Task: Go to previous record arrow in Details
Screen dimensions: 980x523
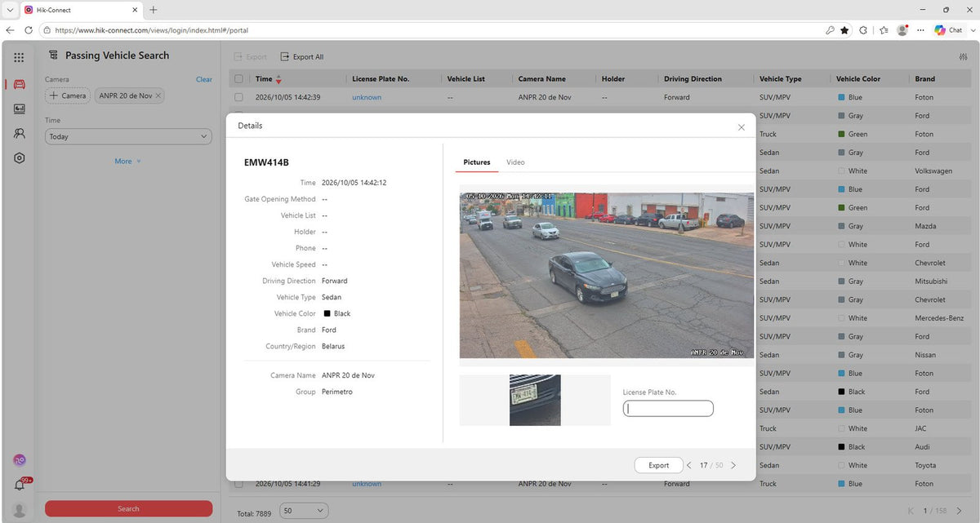Action: [x=689, y=465]
